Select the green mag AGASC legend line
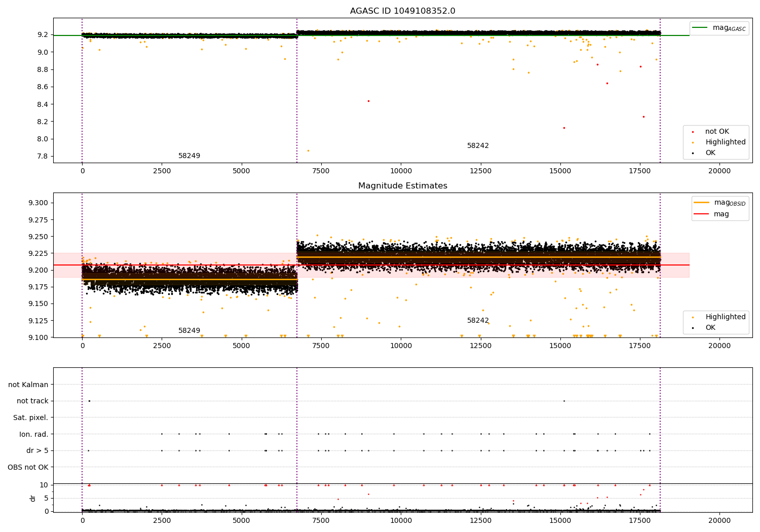 tap(700, 28)
